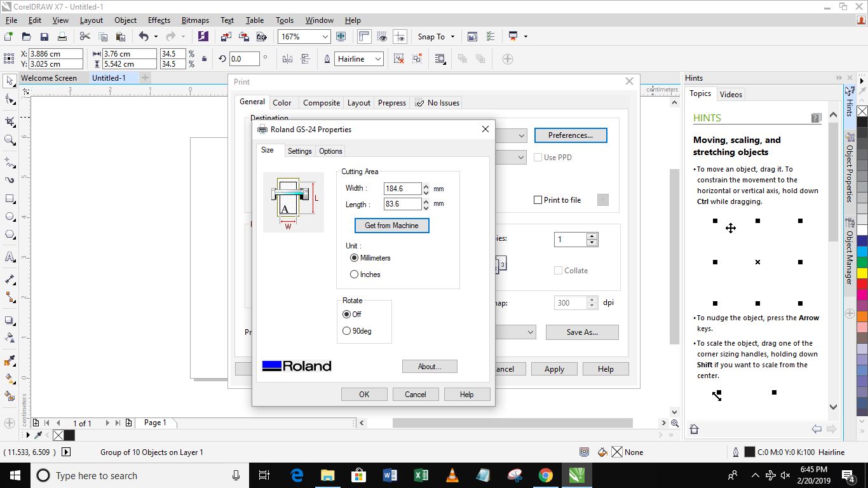
Task: Click the Lock ratio padlock icon
Action: click(x=204, y=59)
